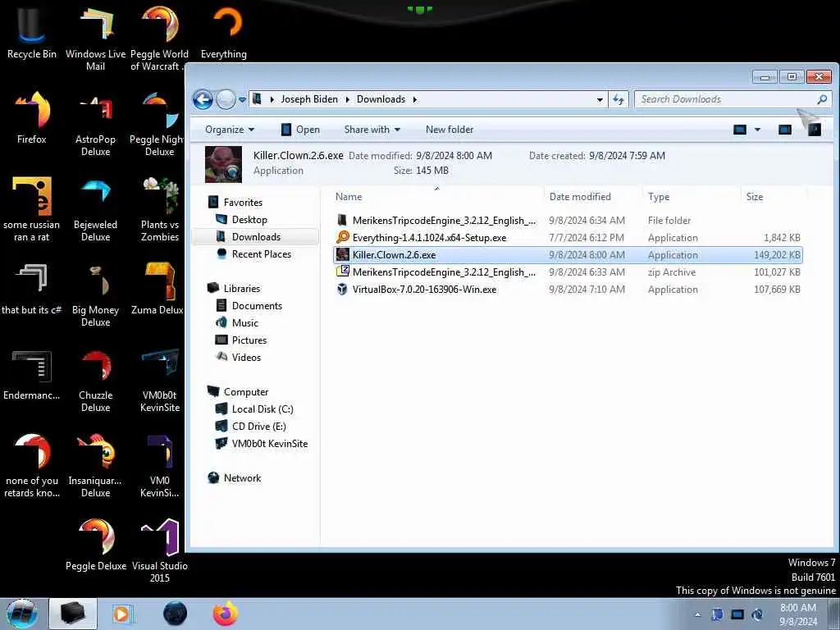This screenshot has height=630, width=840.
Task: Click the Killer.Clown details pane thumbnail
Action: click(223, 164)
